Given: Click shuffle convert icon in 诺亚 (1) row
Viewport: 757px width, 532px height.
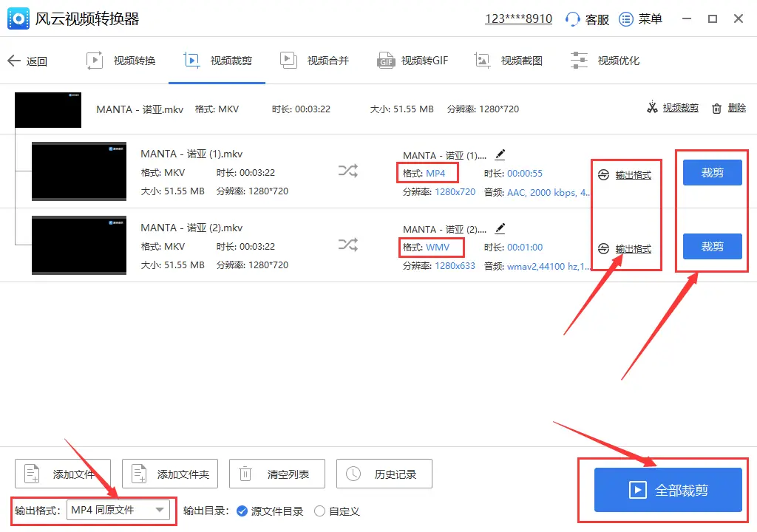Looking at the screenshot, I should pos(347,171).
